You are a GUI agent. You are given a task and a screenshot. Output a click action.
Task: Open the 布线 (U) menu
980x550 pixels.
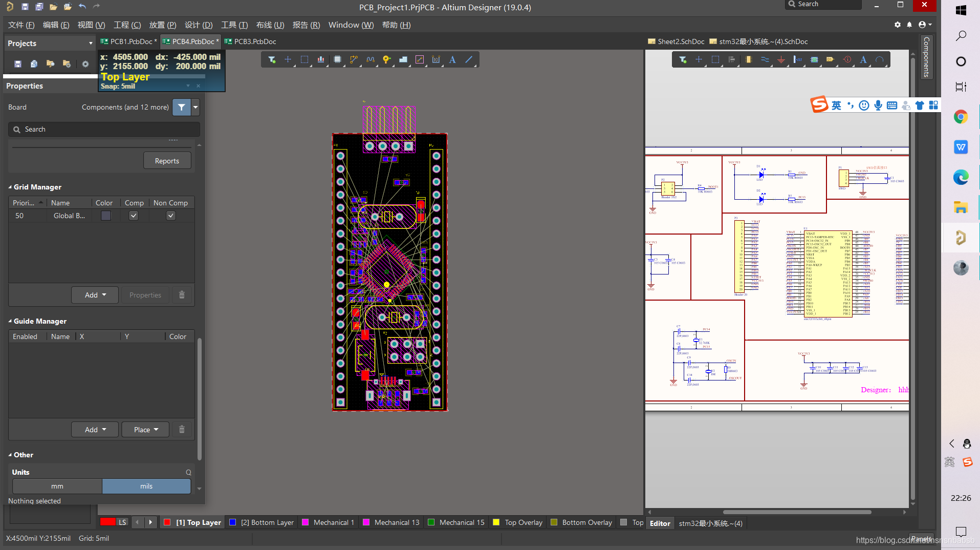click(270, 25)
